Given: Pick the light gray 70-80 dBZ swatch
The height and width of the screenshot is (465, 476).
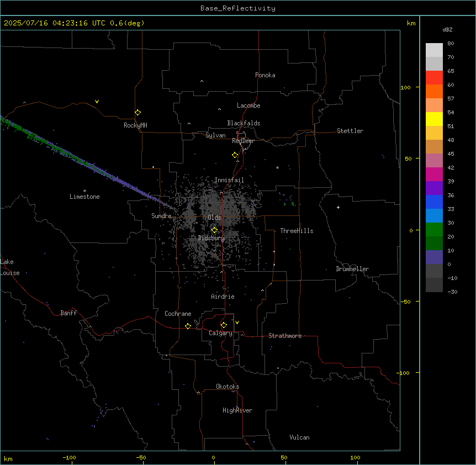Looking at the screenshot, I should coord(434,50).
